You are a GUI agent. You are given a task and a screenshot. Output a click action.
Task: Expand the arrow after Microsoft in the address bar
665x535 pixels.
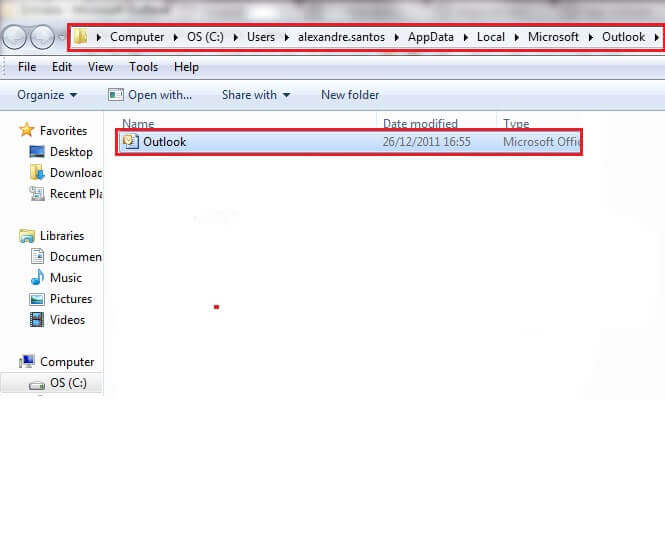click(x=591, y=37)
